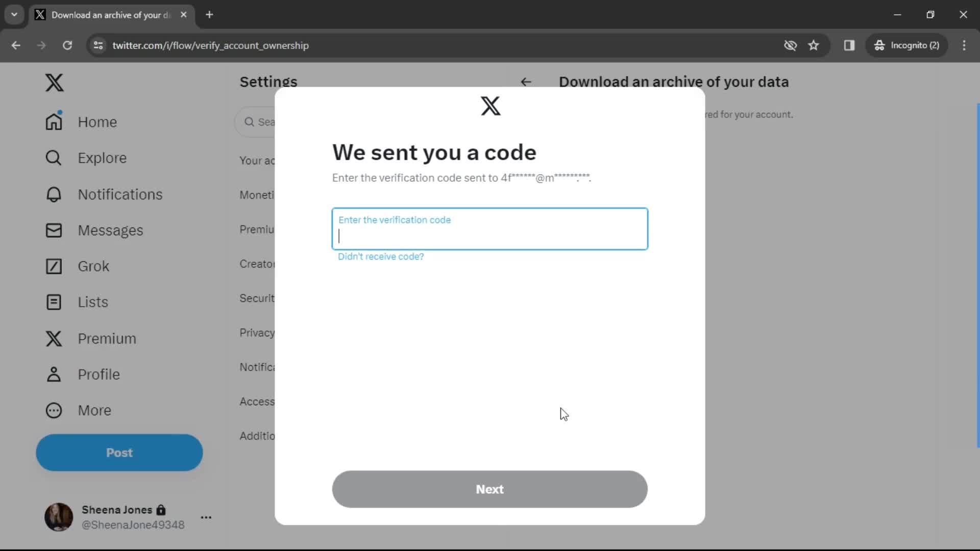980x551 pixels.
Task: Click the Notifications bell icon
Action: pyautogui.click(x=53, y=194)
